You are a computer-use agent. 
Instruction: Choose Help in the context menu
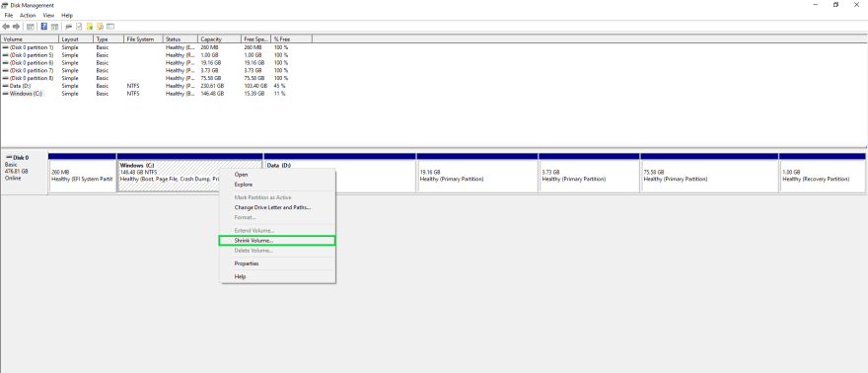[278, 276]
